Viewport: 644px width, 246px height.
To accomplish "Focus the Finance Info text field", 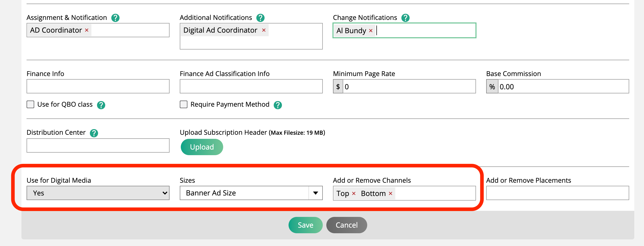I will tap(98, 86).
